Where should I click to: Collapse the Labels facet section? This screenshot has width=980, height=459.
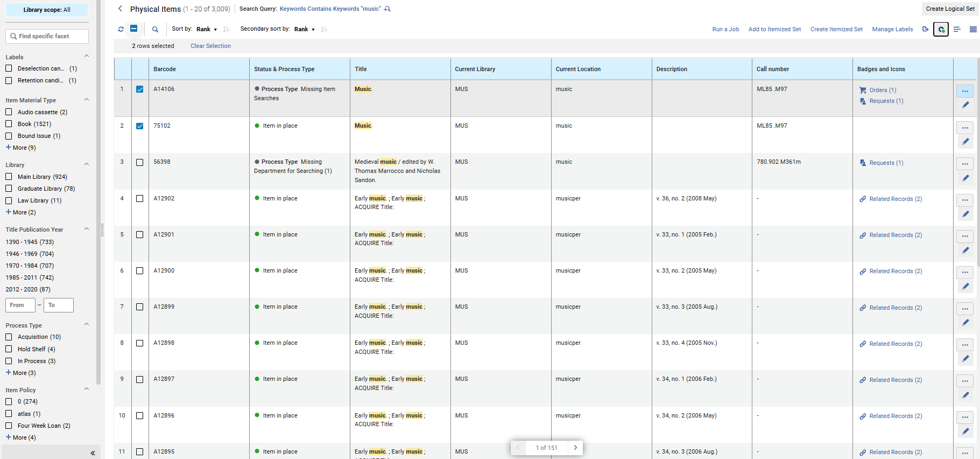(x=87, y=56)
